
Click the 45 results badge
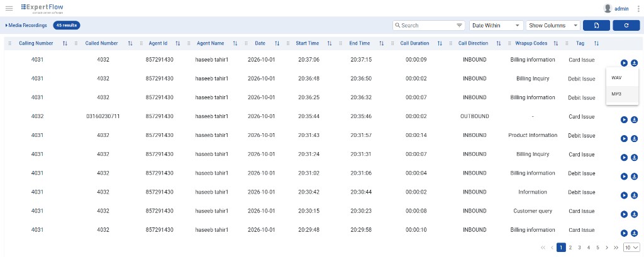coord(67,26)
